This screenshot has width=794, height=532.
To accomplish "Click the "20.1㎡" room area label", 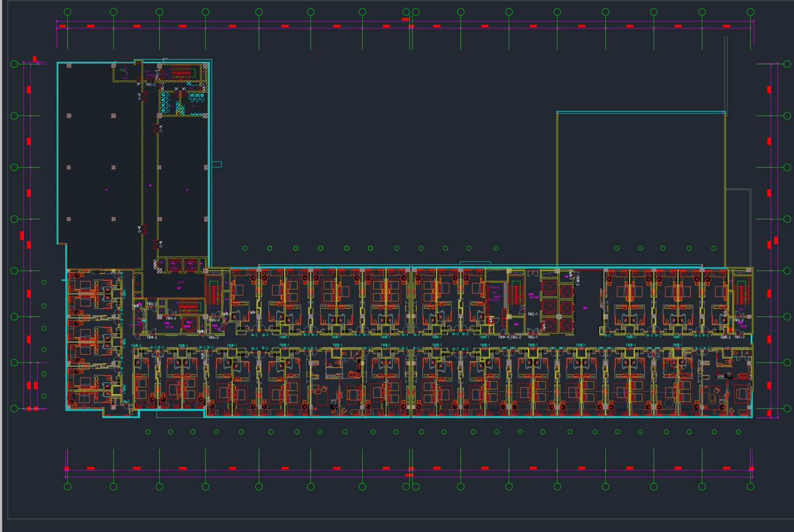I will [x=169, y=327].
